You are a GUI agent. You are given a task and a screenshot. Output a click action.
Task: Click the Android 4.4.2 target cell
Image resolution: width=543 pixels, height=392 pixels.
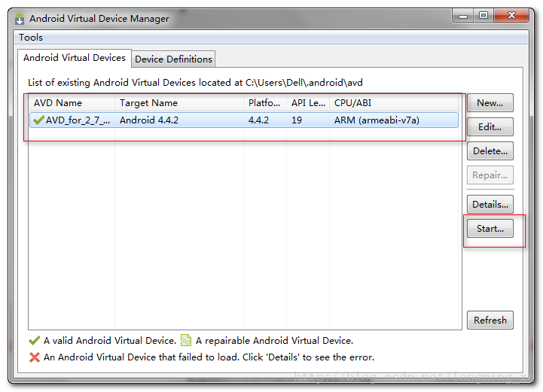tap(149, 120)
